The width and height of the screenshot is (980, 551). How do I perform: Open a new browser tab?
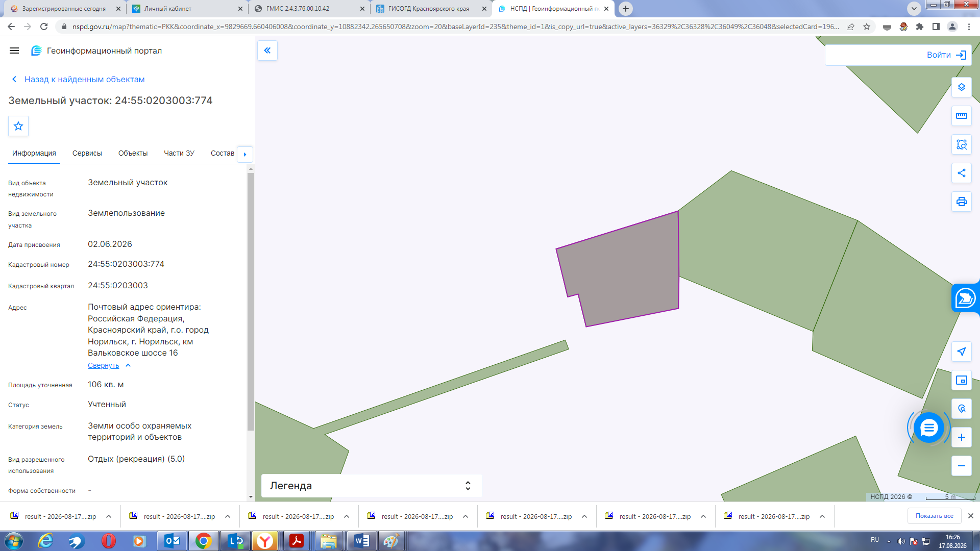pyautogui.click(x=626, y=9)
